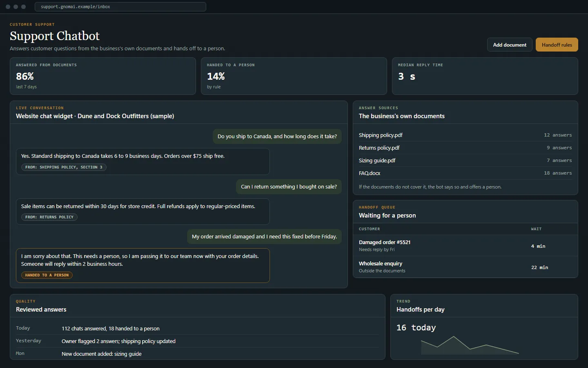
Task: Click the Add document button
Action: [x=510, y=45]
